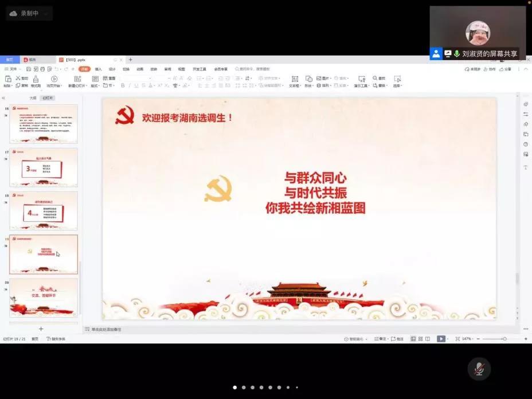Click the Format Painter (格式刷) icon

pyautogui.click(x=36, y=79)
